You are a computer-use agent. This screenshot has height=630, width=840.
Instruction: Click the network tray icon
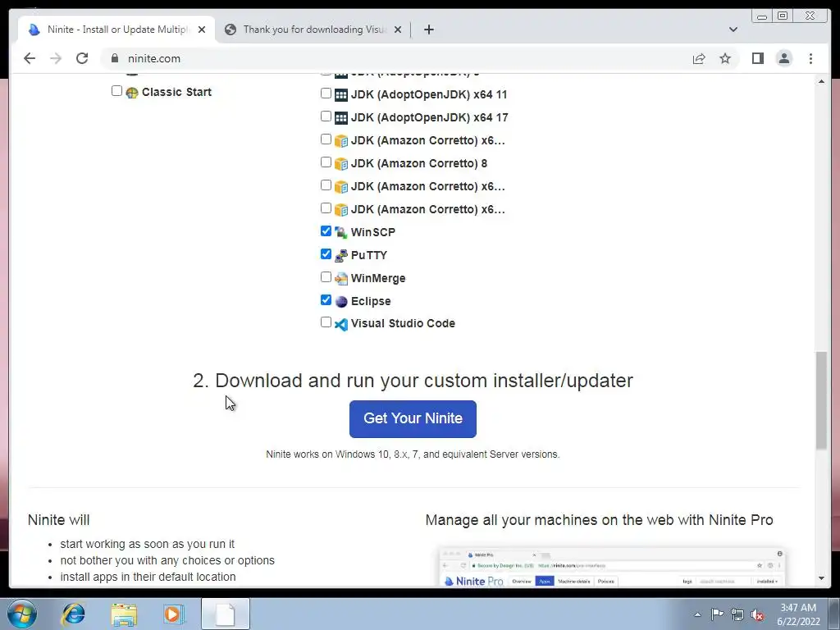(737, 614)
